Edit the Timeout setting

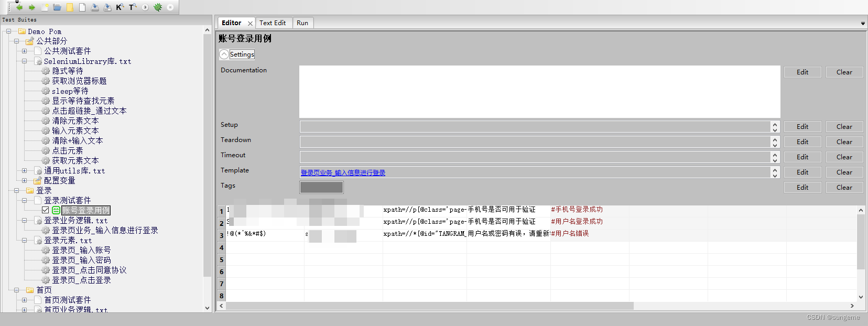pyautogui.click(x=802, y=157)
